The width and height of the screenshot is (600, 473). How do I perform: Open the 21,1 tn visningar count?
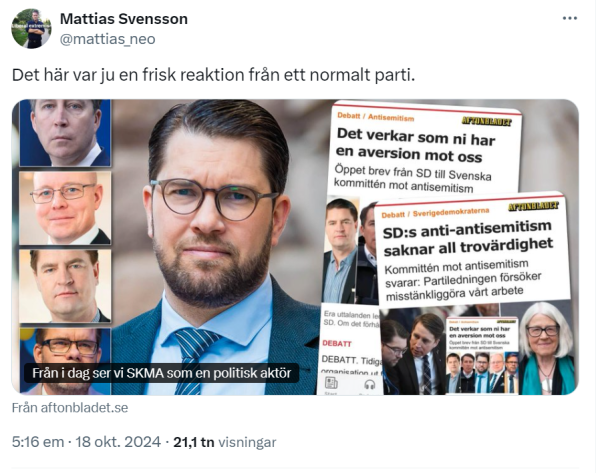coord(225,442)
